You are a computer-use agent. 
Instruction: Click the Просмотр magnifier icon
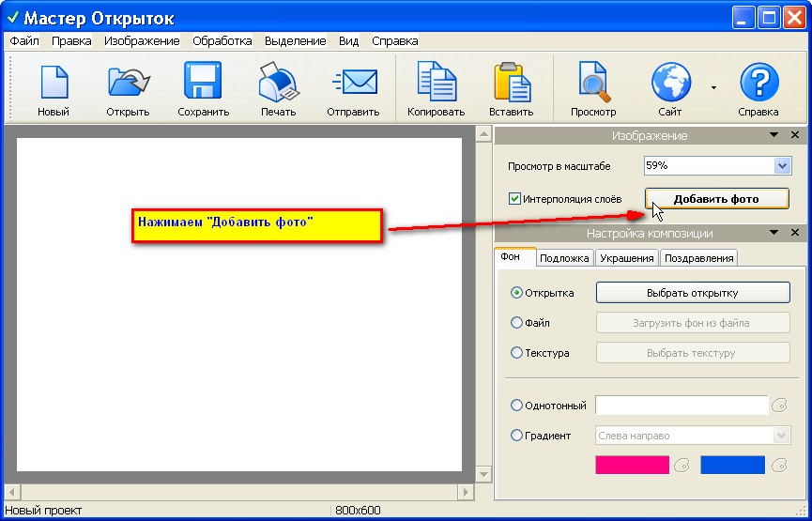click(x=593, y=82)
